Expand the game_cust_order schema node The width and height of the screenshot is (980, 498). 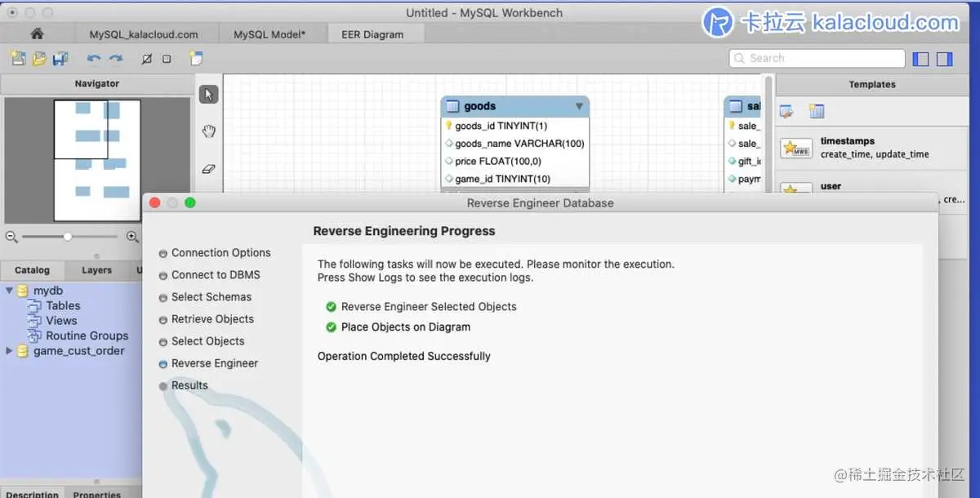9,351
